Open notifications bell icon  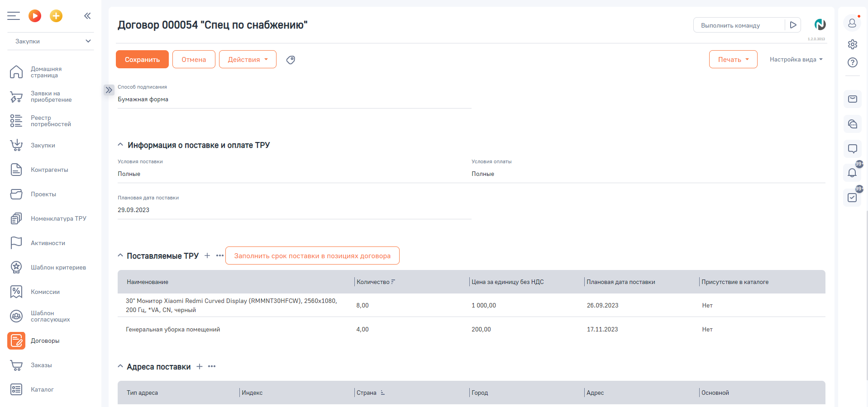853,173
